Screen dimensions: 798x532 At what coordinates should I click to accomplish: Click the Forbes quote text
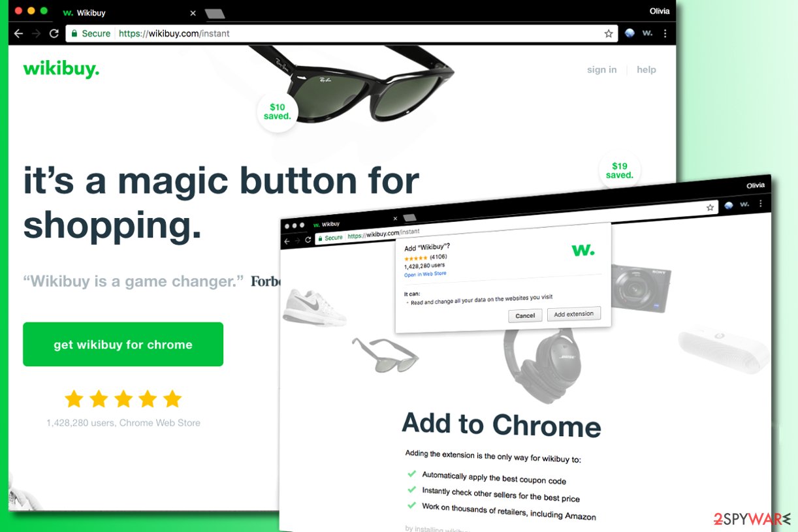coord(152,281)
